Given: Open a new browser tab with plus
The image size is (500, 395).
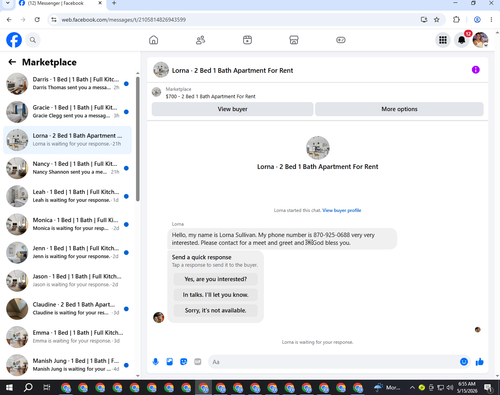Looking at the screenshot, I should (x=114, y=3).
